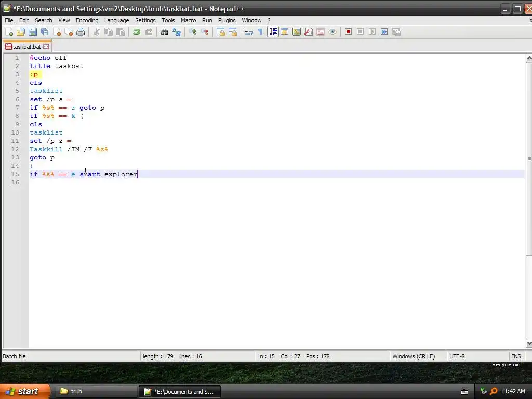532x399 pixels.
Task: Paste clipboard using Paste toolbar icon
Action: 121,32
